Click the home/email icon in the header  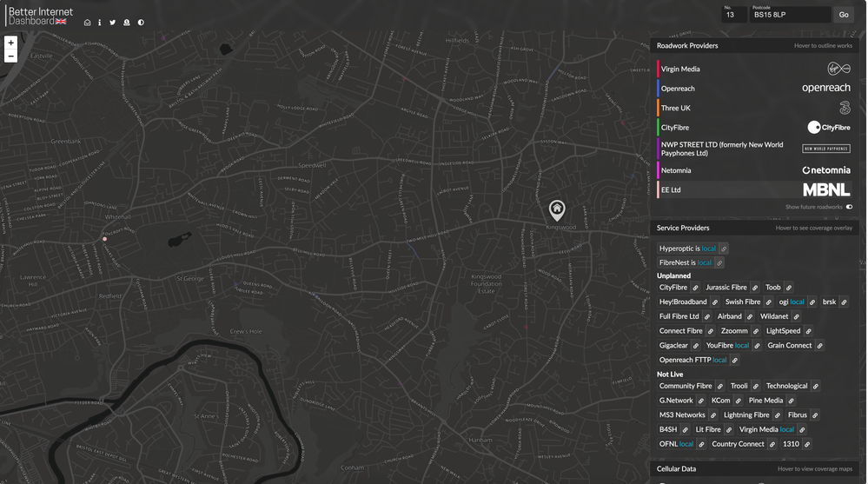tap(87, 23)
